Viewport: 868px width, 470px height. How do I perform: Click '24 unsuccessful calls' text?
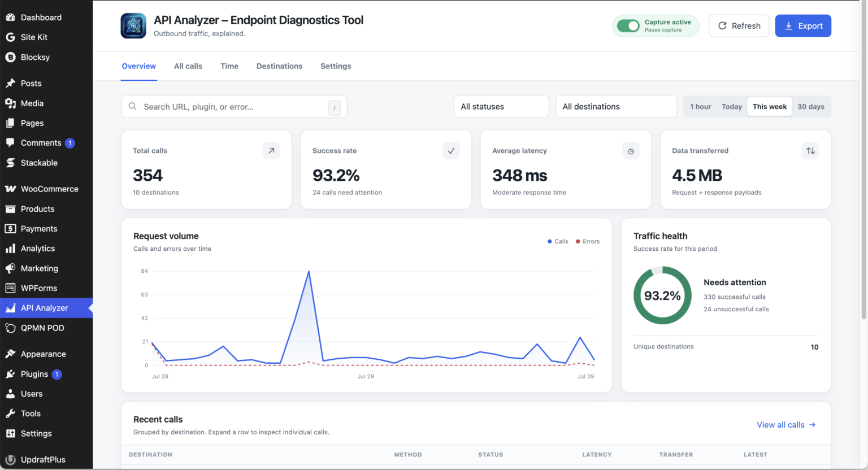tap(736, 309)
